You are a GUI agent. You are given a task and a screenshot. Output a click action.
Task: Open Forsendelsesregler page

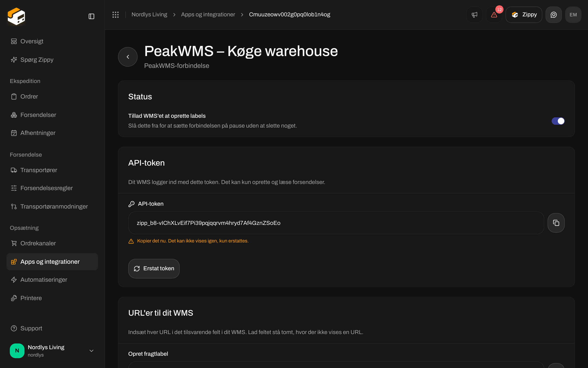(52, 188)
